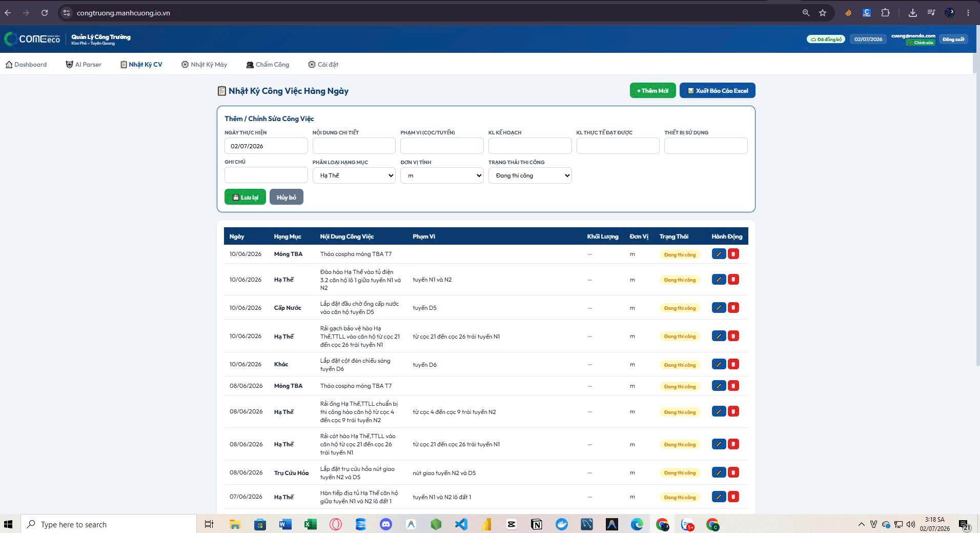Click the green Lưu lại save button
980x533 pixels.
coord(245,197)
